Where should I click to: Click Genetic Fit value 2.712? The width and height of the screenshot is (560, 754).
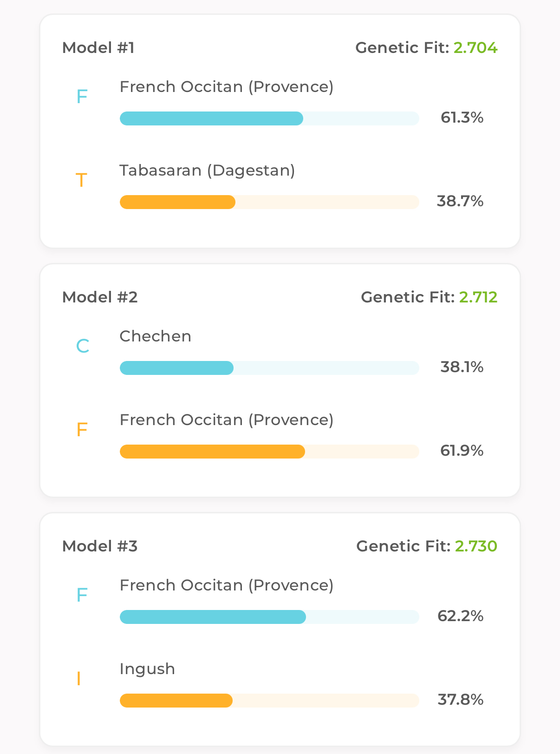pyautogui.click(x=478, y=297)
